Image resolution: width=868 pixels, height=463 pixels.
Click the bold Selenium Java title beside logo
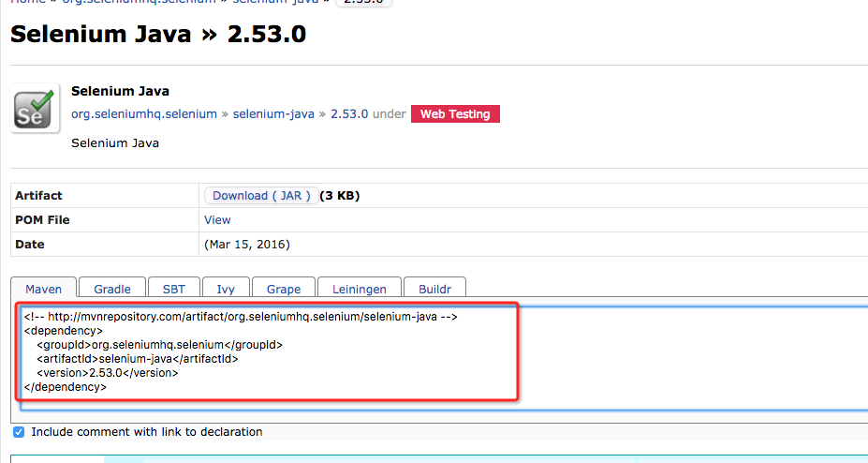coord(120,91)
